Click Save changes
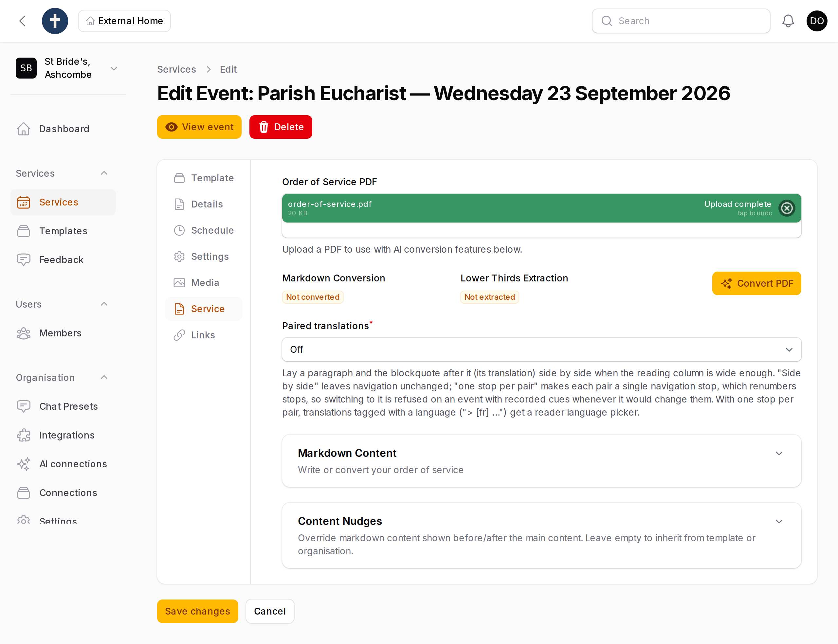This screenshot has height=644, width=838. coord(197,611)
